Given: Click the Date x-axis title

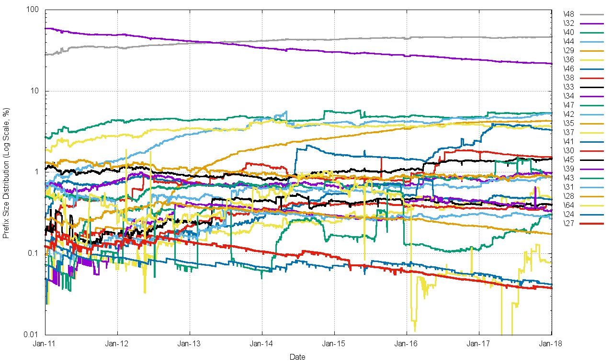Looking at the screenshot, I should pos(297,357).
